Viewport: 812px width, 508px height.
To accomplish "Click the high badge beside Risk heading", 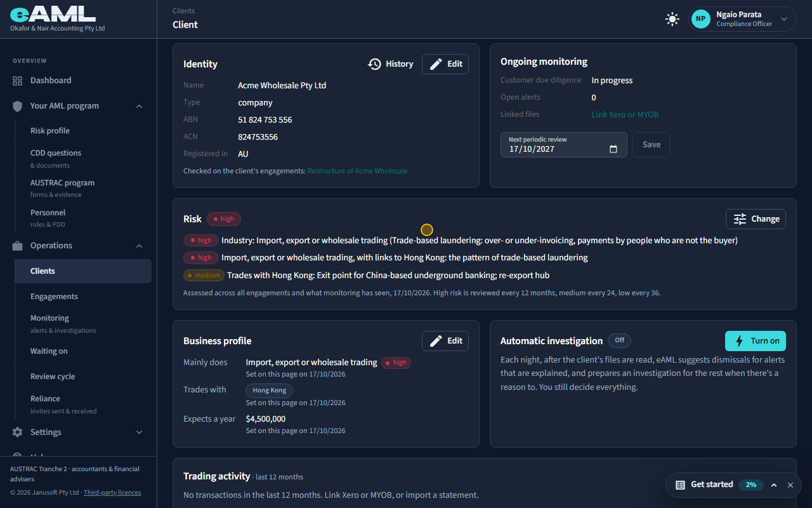I will (x=224, y=219).
